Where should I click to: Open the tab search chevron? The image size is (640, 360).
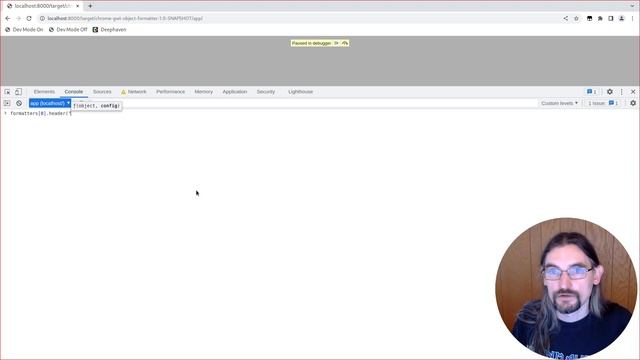[x=632, y=6]
